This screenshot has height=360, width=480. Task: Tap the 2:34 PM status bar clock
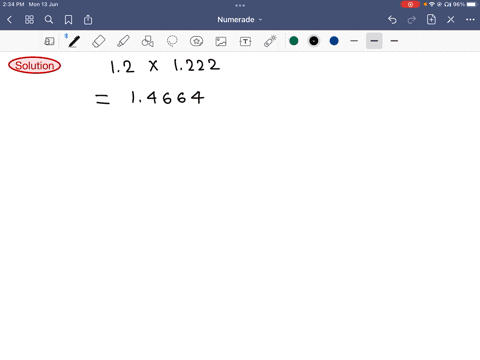click(x=13, y=4)
